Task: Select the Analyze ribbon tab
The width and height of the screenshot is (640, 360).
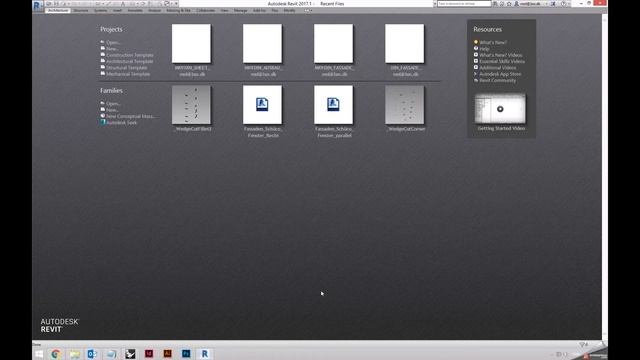Action: coord(154,11)
